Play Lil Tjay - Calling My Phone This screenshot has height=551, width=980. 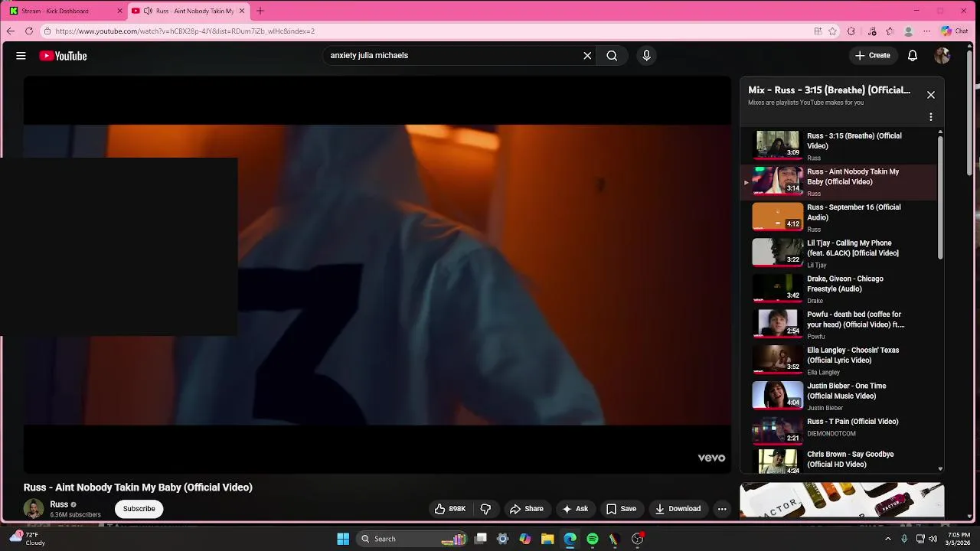pos(839,253)
